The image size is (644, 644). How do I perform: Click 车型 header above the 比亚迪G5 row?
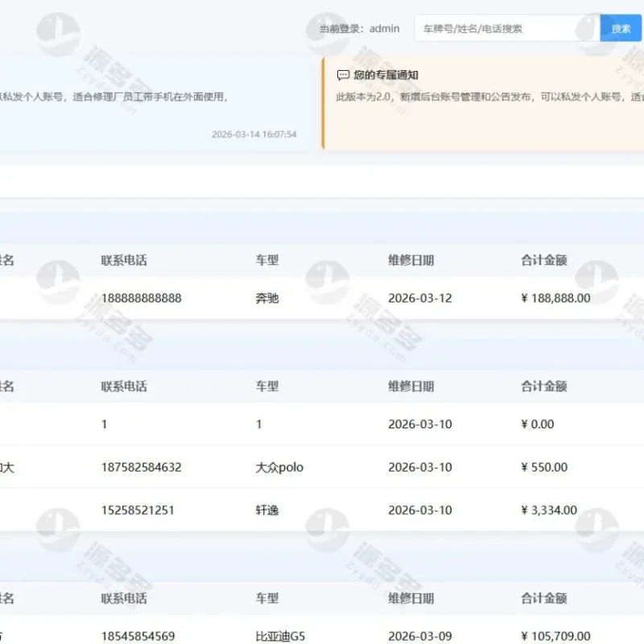point(267,598)
